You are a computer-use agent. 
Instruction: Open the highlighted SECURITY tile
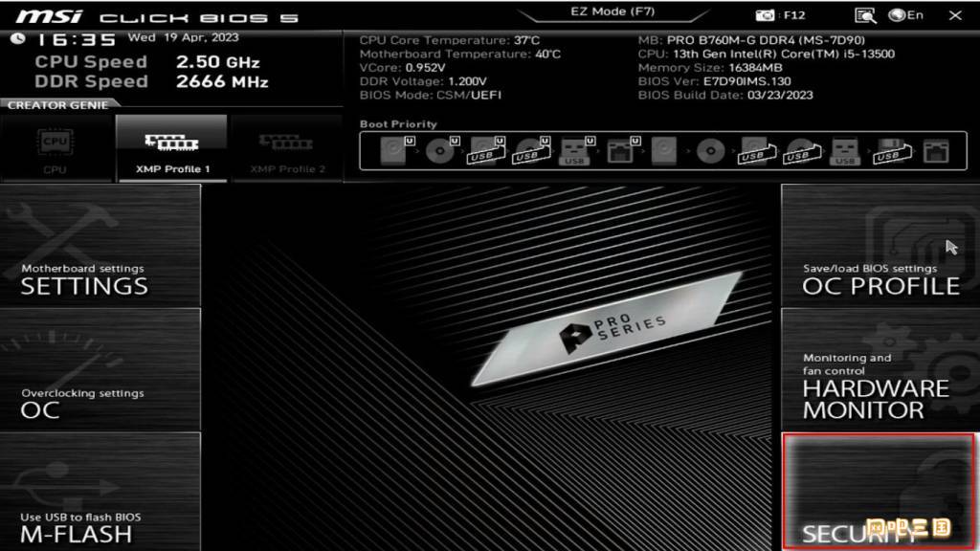pos(879,492)
